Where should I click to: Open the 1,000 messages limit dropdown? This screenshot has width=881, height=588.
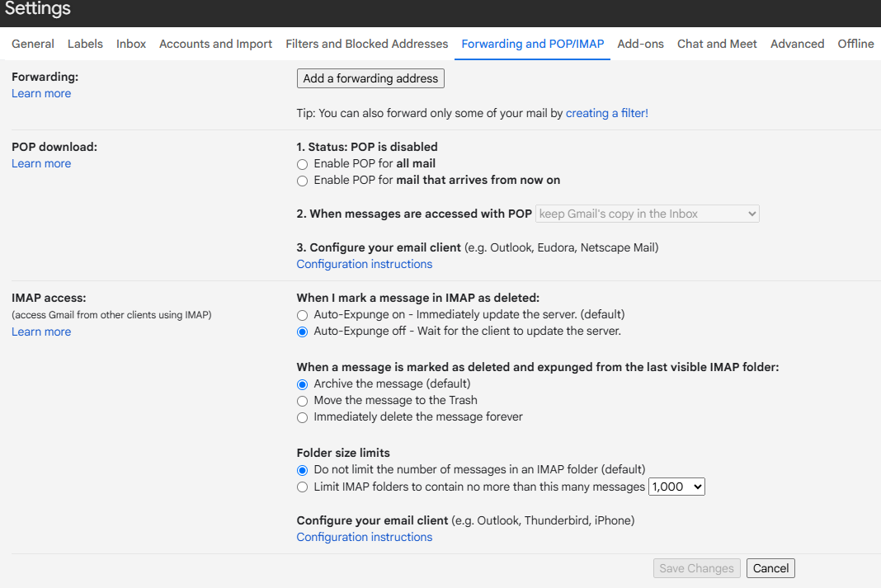click(676, 487)
